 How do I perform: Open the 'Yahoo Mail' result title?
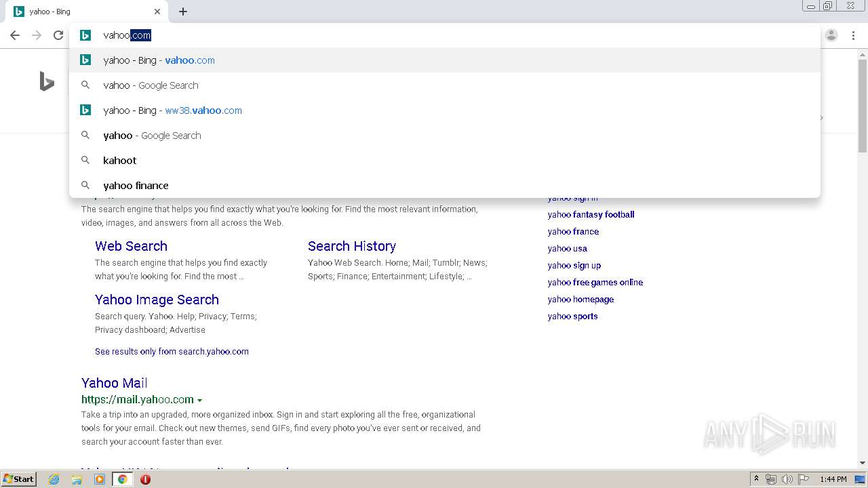(114, 383)
